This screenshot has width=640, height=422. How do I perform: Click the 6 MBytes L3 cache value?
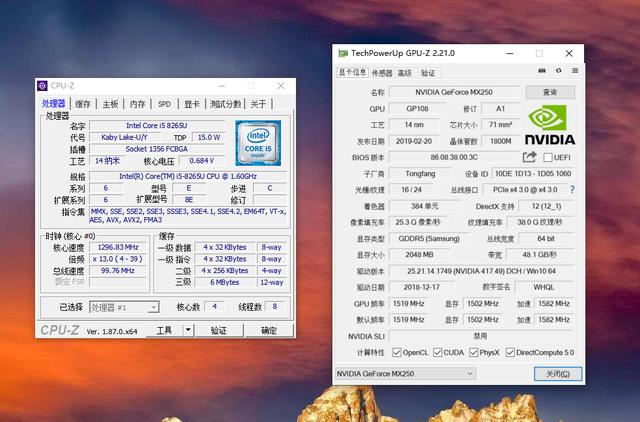click(x=224, y=282)
